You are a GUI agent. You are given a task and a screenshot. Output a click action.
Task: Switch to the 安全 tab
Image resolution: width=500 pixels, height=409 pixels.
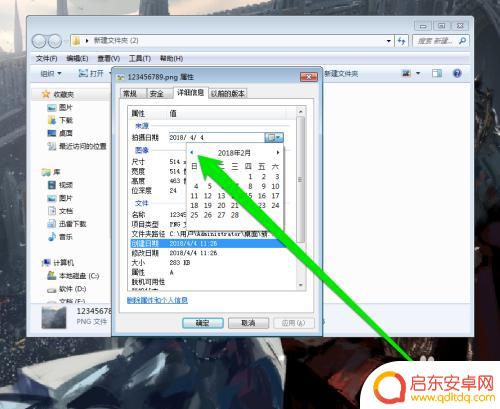point(156,94)
